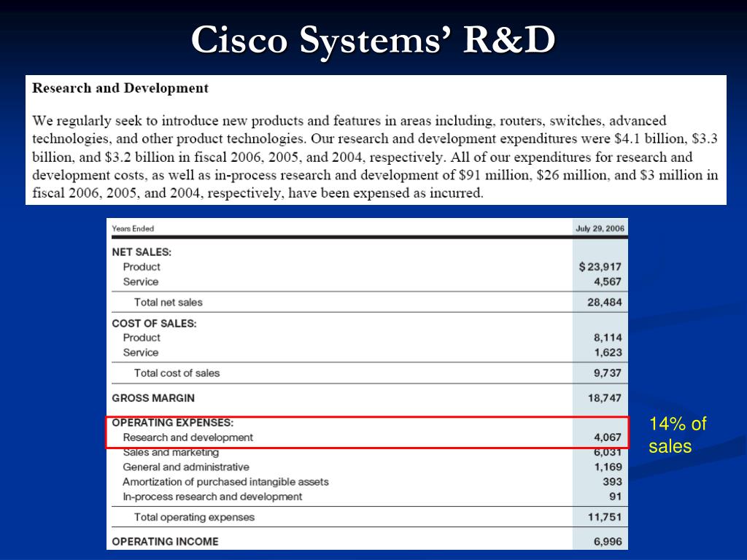This screenshot has width=747, height=560.
Task: Select the "Sales and marketing" row label
Action: click(x=171, y=452)
